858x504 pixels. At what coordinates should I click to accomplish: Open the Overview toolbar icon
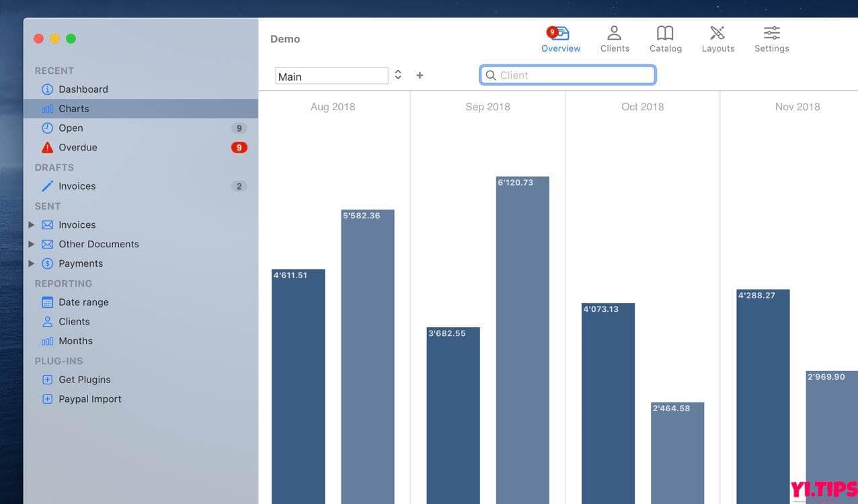point(560,34)
